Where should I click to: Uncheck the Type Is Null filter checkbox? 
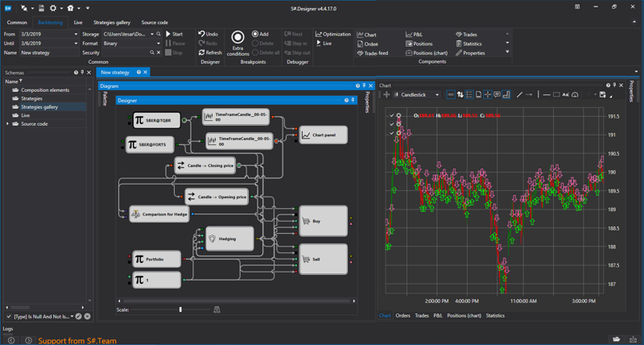(x=9, y=316)
